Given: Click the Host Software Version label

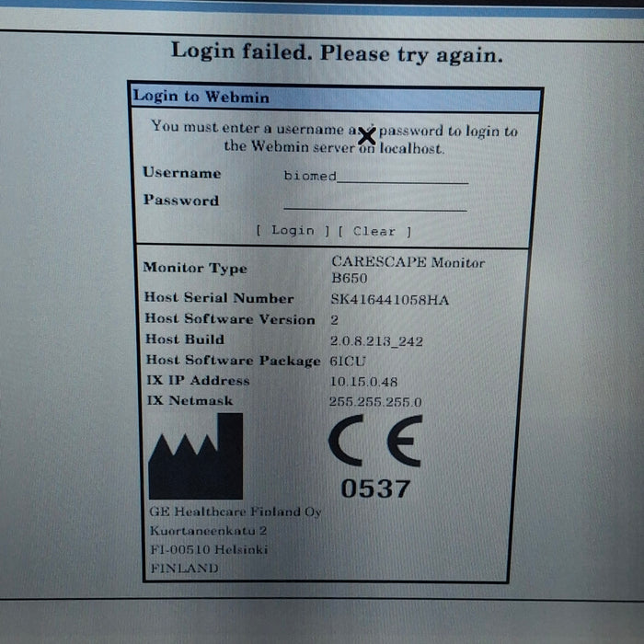Looking at the screenshot, I should (229, 319).
